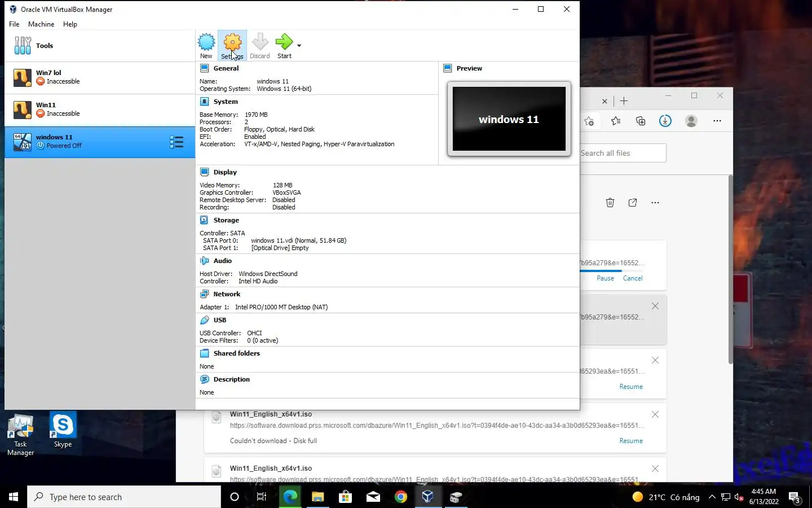This screenshot has width=812, height=508.
Task: Click the taskbar search box
Action: pyautogui.click(x=124, y=497)
